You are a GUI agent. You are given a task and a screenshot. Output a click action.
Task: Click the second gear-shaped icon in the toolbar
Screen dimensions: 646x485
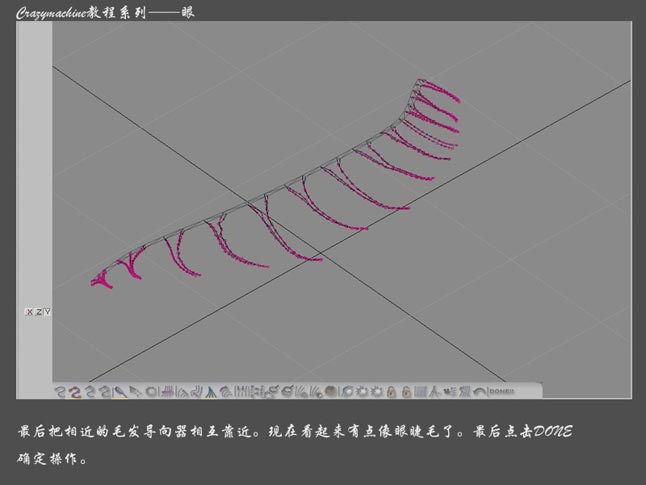click(376, 391)
